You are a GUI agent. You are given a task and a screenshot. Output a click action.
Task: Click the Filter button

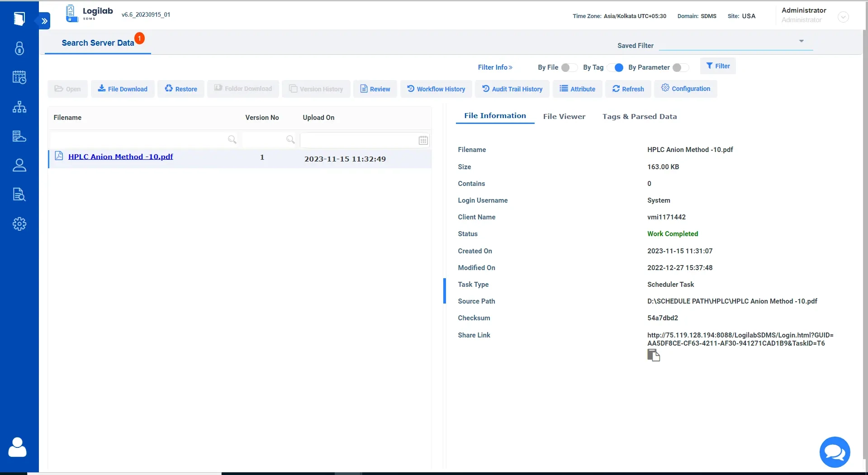pyautogui.click(x=718, y=66)
